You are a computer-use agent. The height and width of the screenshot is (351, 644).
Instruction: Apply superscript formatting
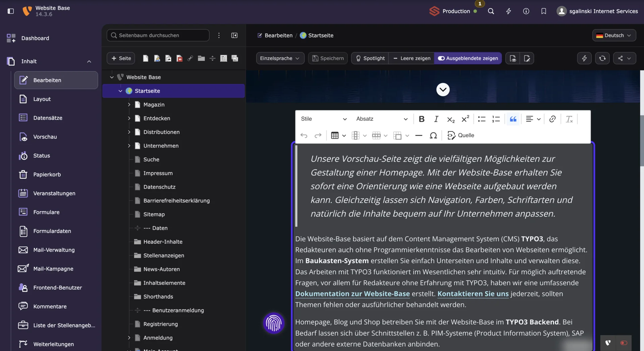pos(465,119)
